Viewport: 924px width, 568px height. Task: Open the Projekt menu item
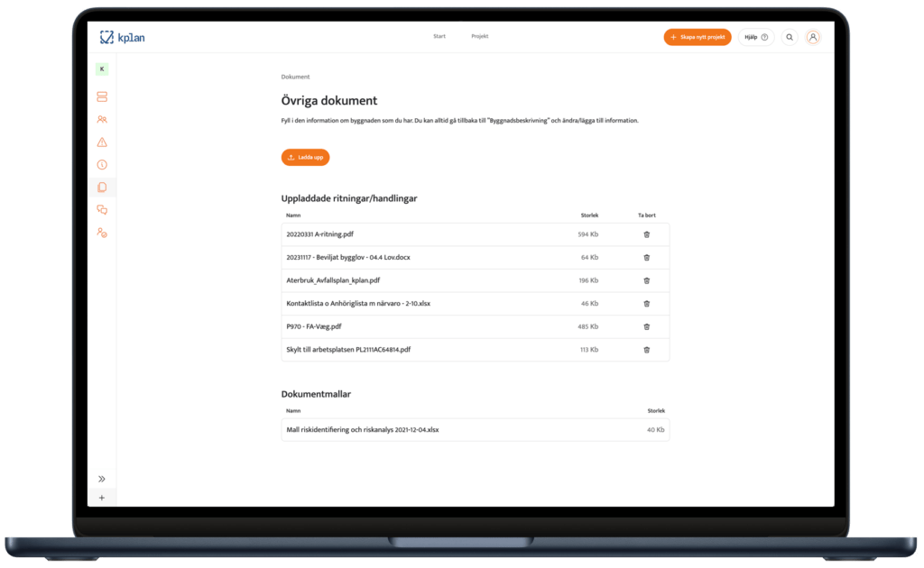pyautogui.click(x=479, y=37)
